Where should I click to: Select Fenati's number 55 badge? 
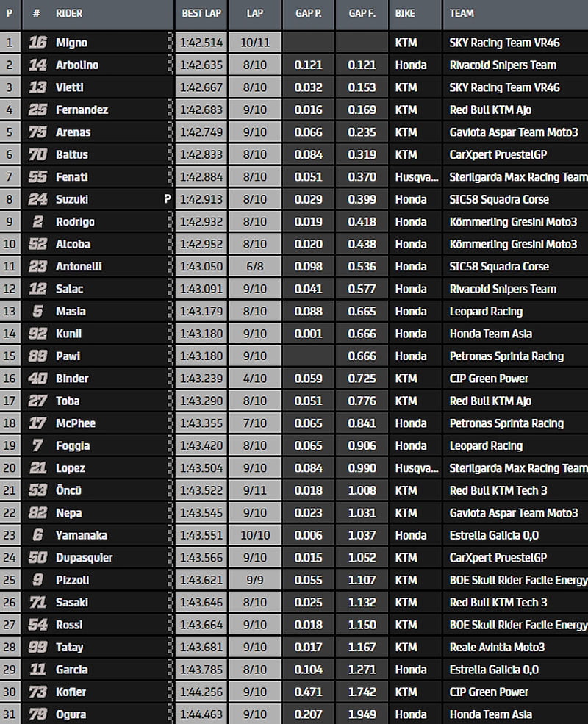(37, 177)
